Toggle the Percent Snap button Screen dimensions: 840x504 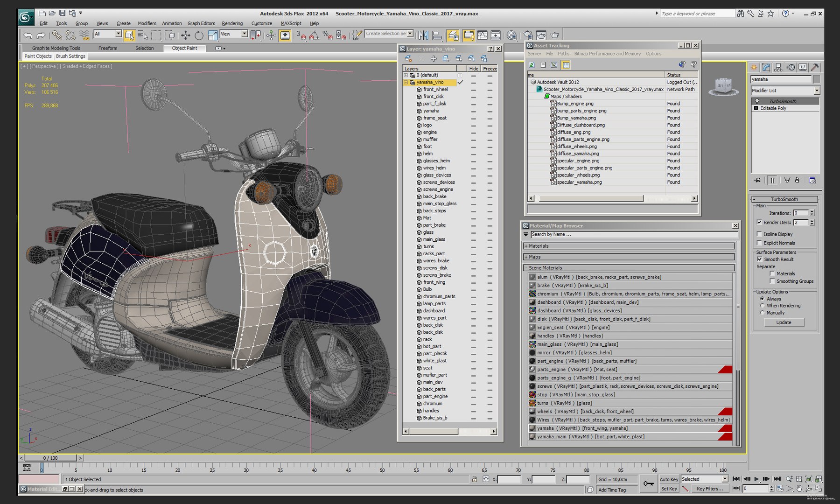coord(328,35)
